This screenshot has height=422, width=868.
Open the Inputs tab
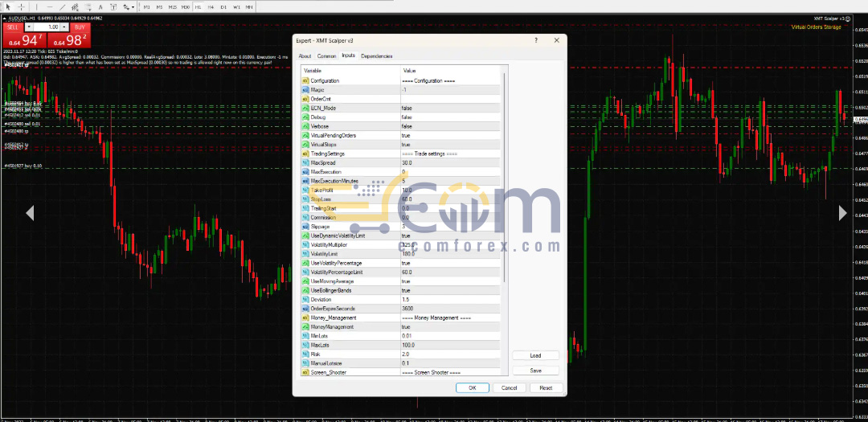348,55
